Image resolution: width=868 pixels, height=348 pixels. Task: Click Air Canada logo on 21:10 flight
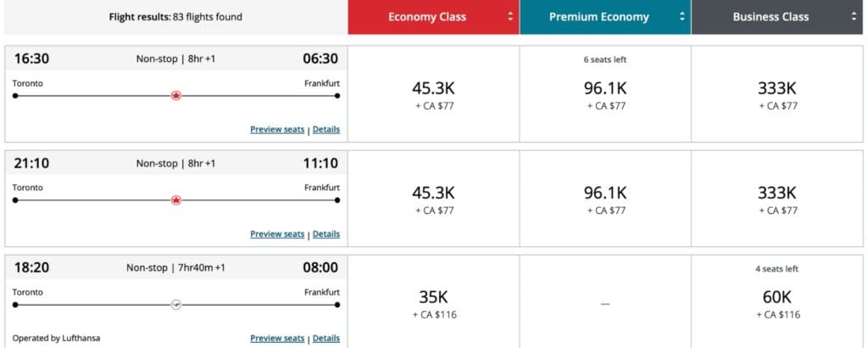(x=176, y=200)
